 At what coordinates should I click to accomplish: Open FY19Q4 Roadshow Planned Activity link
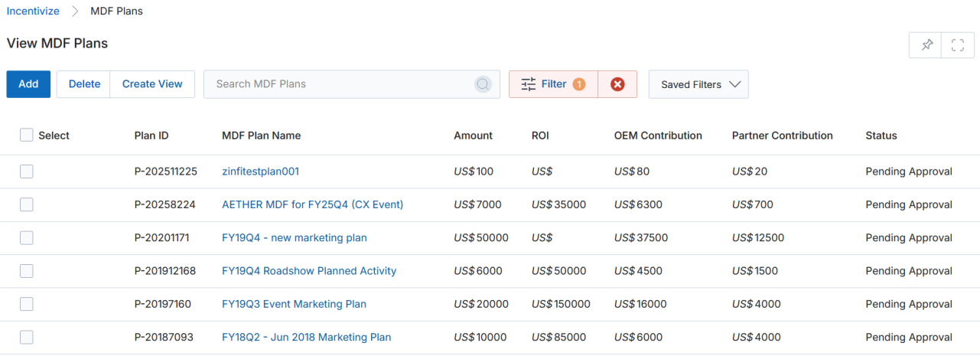309,270
